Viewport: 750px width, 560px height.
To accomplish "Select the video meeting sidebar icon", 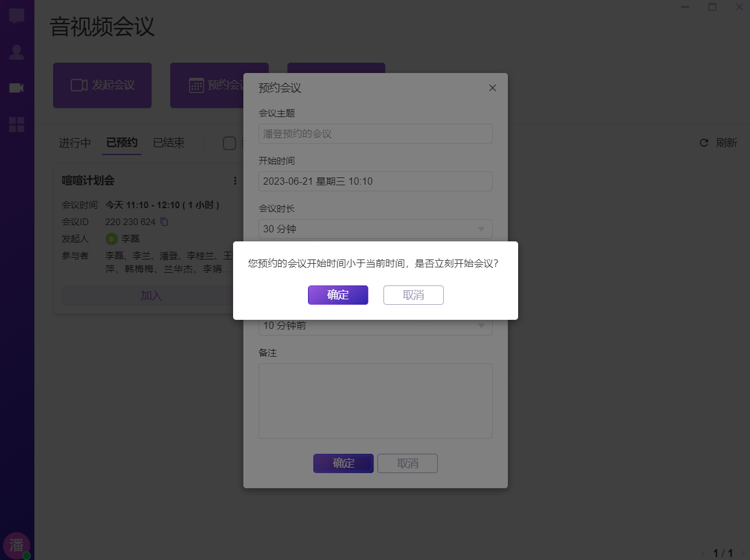I will click(17, 88).
